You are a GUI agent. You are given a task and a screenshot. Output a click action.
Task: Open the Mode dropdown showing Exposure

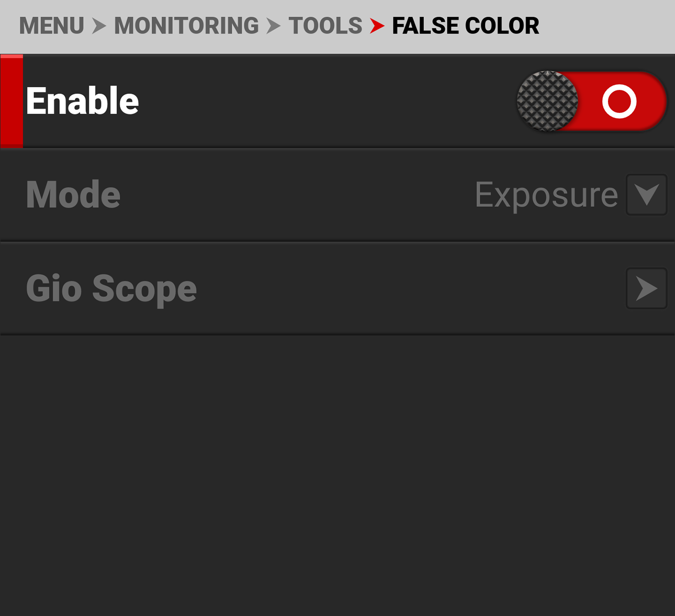click(x=646, y=195)
